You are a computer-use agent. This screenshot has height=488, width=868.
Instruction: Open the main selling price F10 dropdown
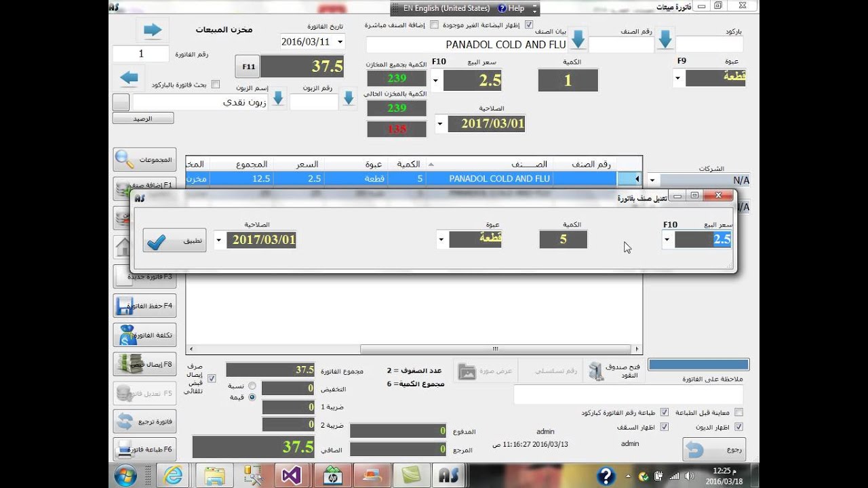(435, 80)
